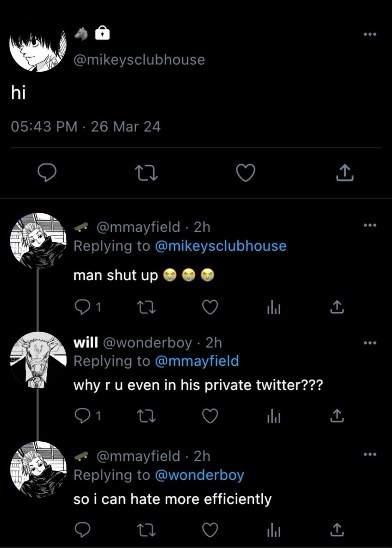Open the blue @mmayfield mention link

tap(197, 361)
